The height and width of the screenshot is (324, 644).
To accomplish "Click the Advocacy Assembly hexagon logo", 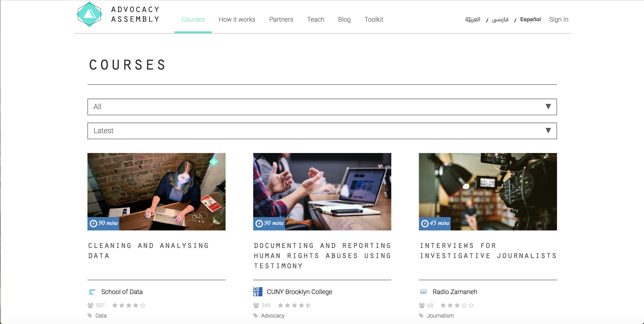I will point(89,14).
